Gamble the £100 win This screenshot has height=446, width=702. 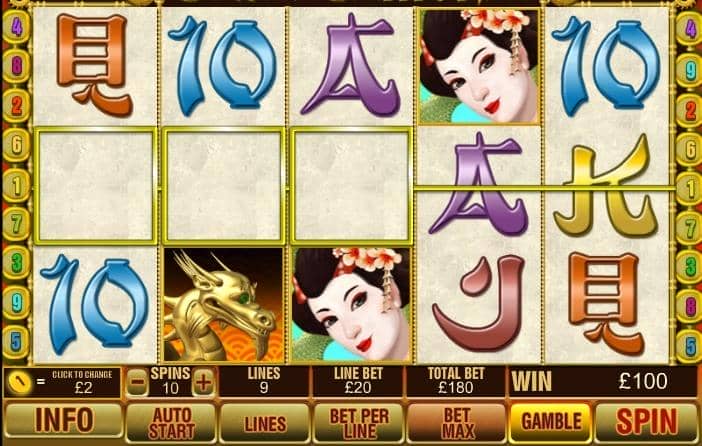point(551,422)
